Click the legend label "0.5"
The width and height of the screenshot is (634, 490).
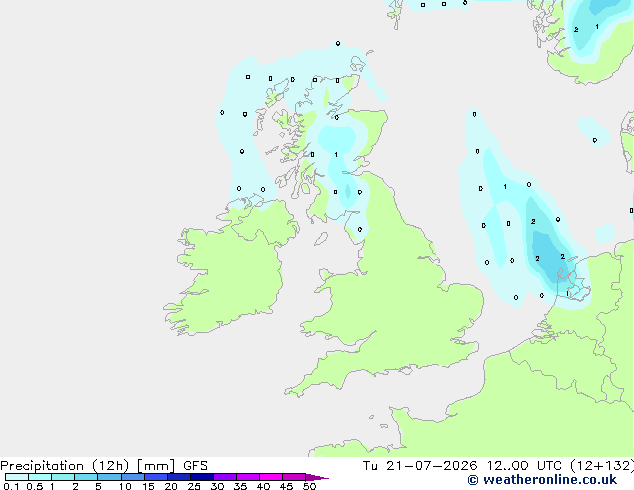(x=35, y=486)
